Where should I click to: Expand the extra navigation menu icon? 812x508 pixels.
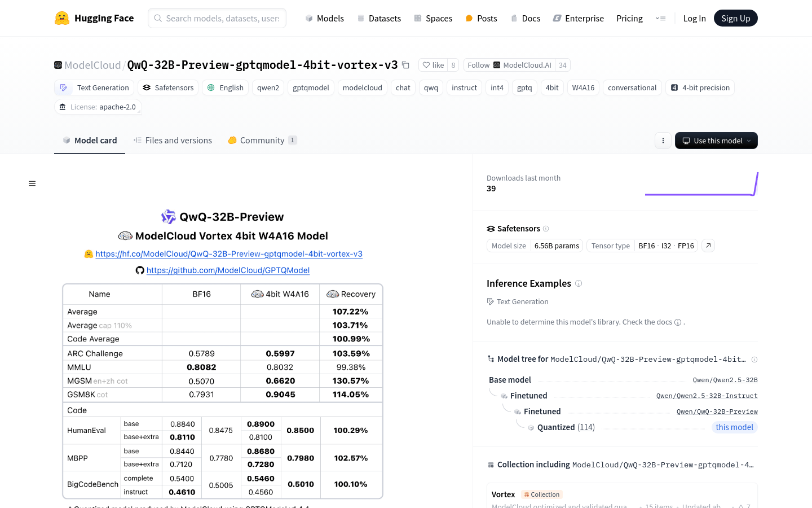point(660,19)
